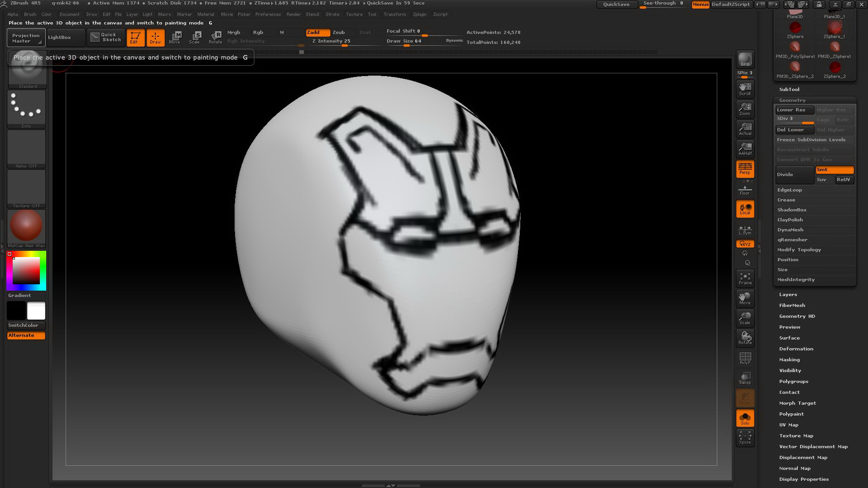
Task: Open the Brush menu
Action: click(30, 14)
